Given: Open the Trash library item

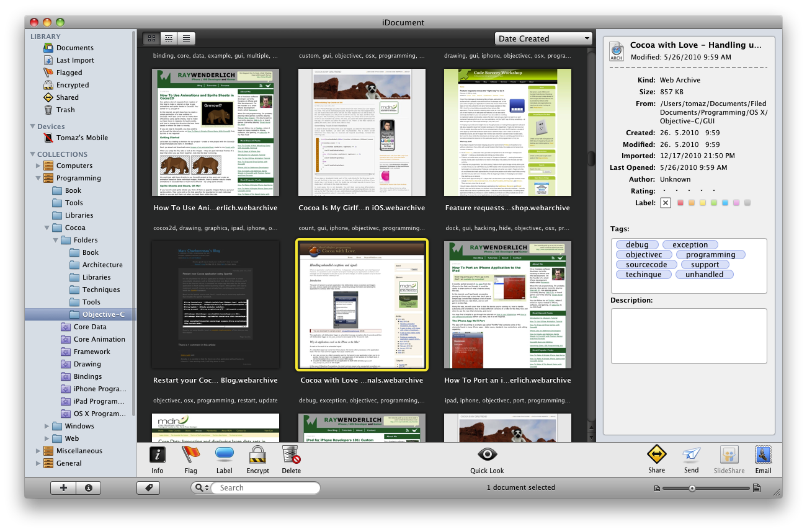Looking at the screenshot, I should tap(65, 110).
